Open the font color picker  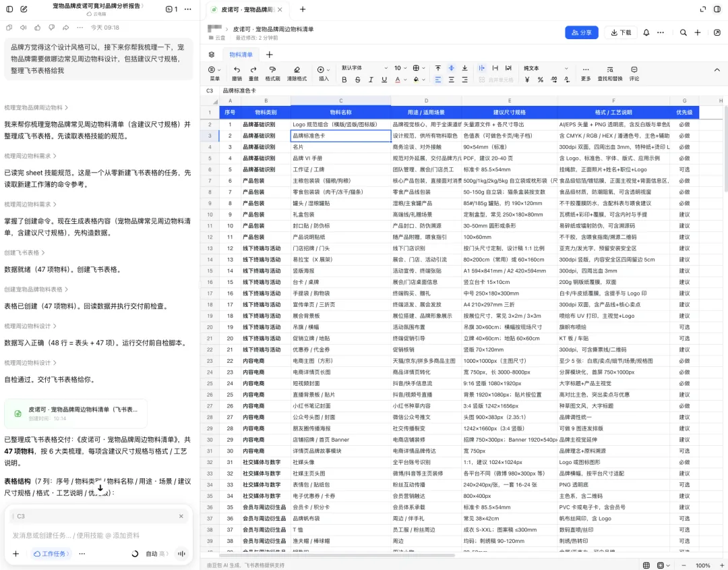pyautogui.click(x=400, y=80)
